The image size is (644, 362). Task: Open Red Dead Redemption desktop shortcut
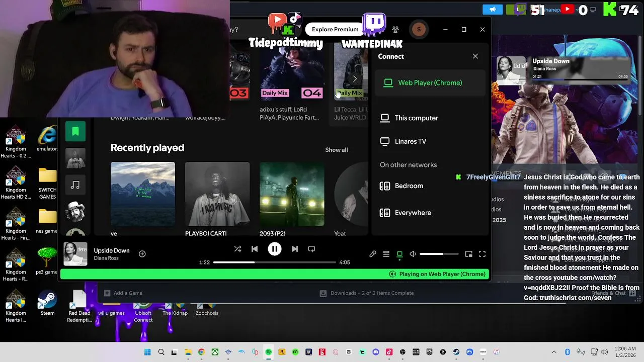pyautogui.click(x=79, y=307)
